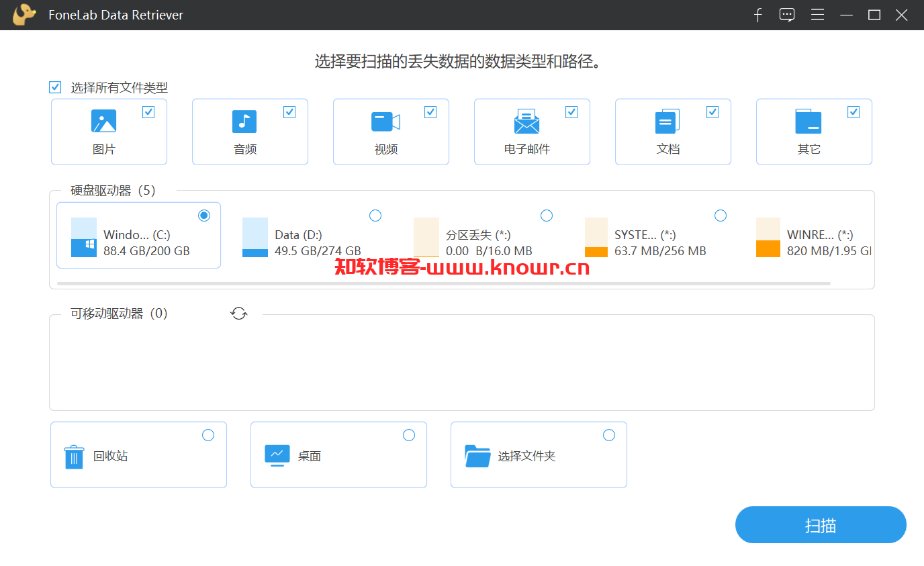Image resolution: width=924 pixels, height=566 pixels.
Task: Refresh the removable drives list
Action: tap(239, 313)
